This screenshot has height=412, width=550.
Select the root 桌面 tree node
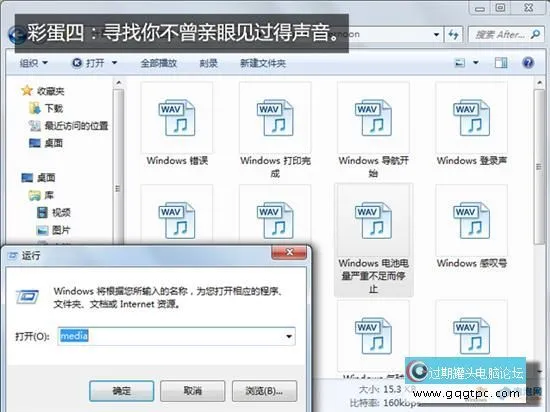coord(38,178)
